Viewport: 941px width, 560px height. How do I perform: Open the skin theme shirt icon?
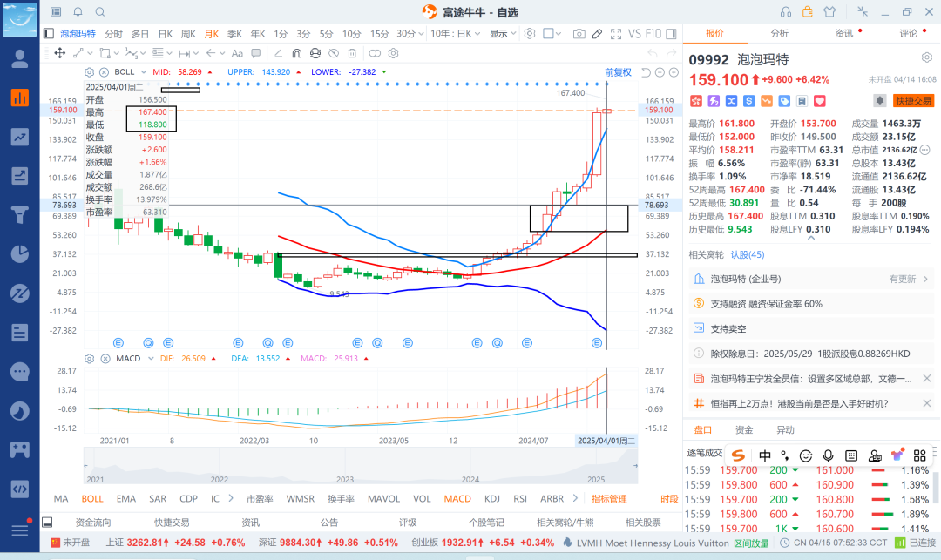point(829,12)
